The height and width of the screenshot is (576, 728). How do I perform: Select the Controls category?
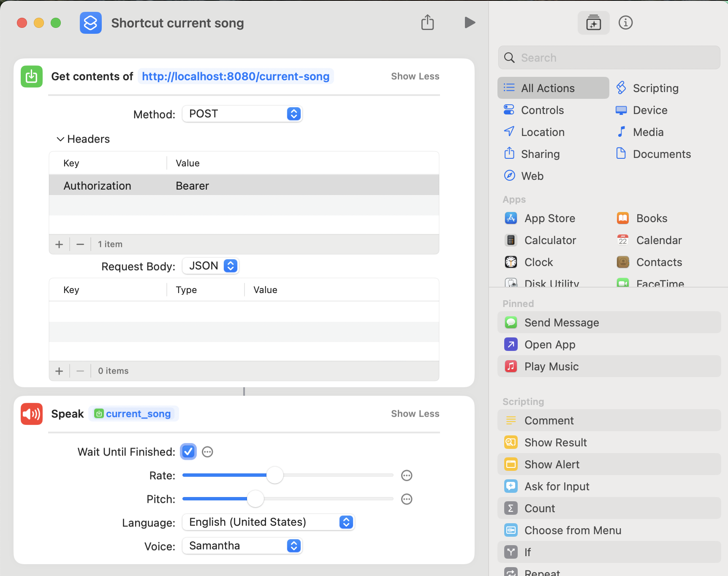coord(534,110)
